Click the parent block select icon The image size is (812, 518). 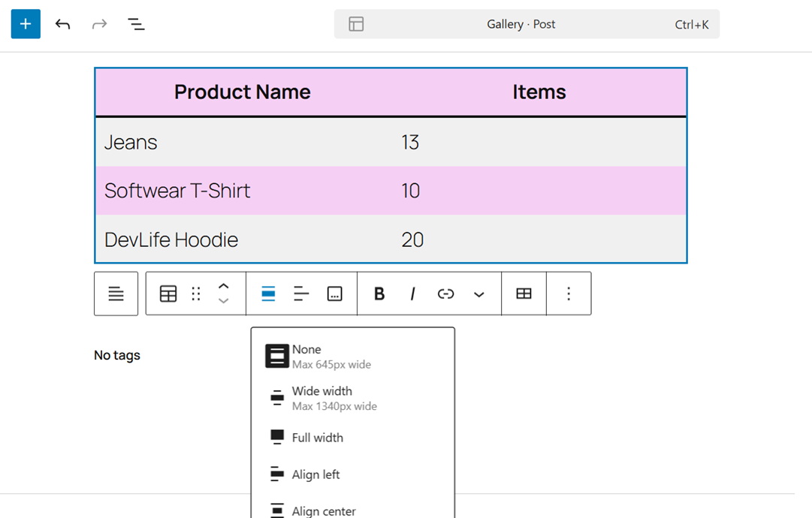pos(116,294)
